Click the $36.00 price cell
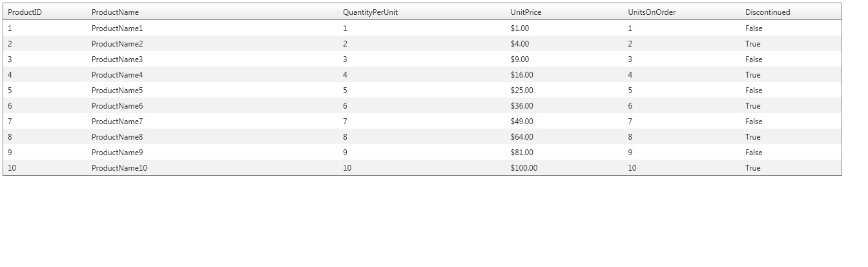Screen dimensions: 868x267 coord(521,106)
